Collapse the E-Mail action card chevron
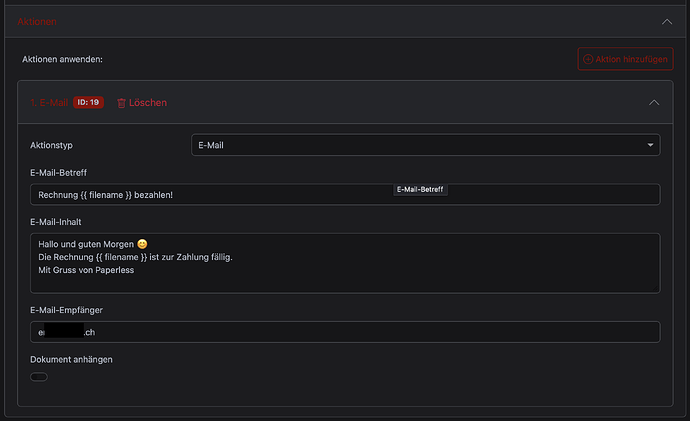 pyautogui.click(x=654, y=103)
